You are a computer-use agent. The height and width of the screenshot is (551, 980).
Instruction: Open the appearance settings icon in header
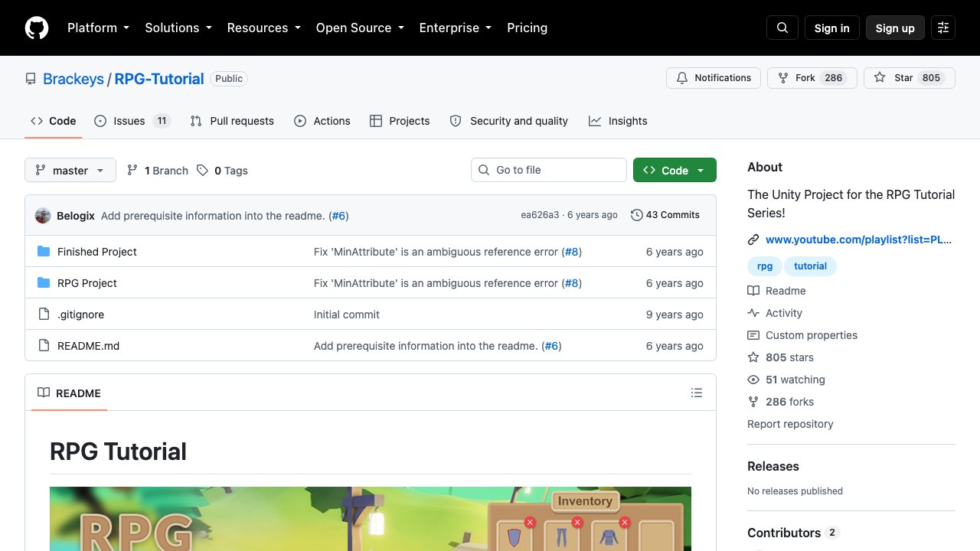pos(943,28)
